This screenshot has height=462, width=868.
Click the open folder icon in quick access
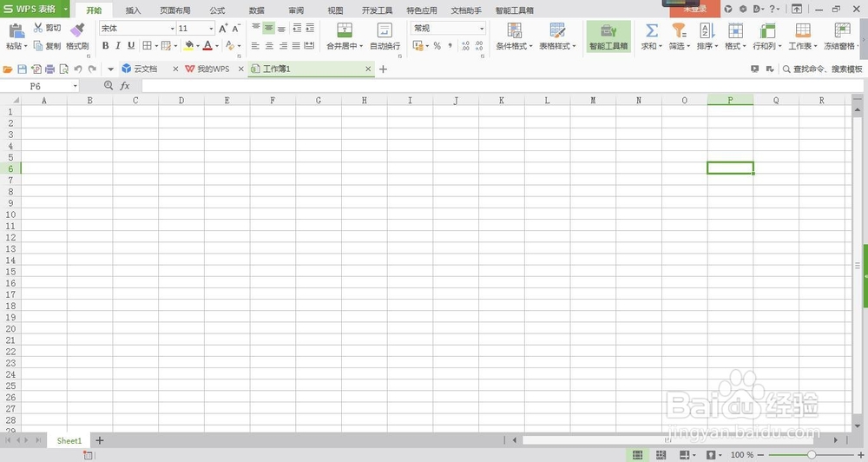pyautogui.click(x=8, y=69)
